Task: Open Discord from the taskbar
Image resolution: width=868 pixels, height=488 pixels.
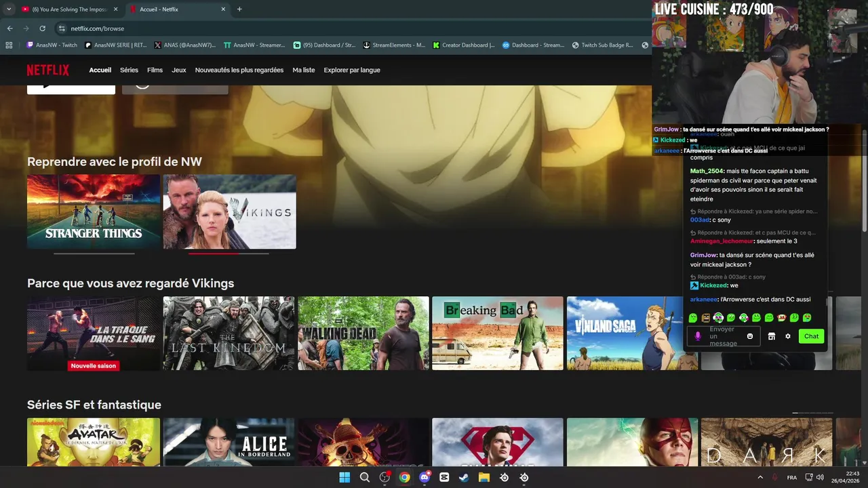Action: 425,477
